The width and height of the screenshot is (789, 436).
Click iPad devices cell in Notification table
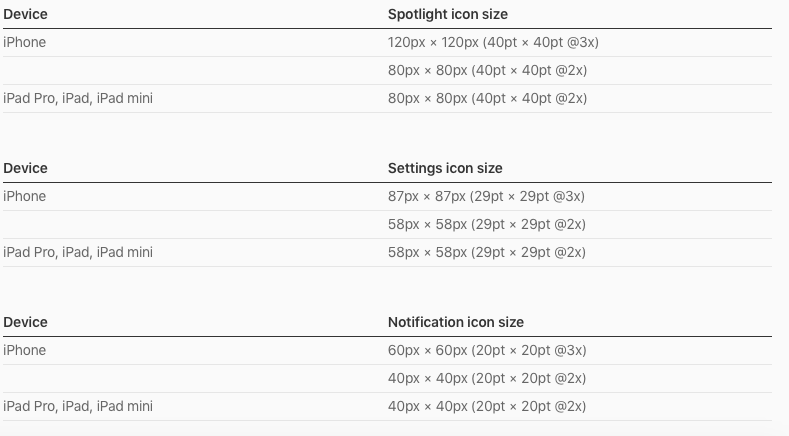click(78, 406)
